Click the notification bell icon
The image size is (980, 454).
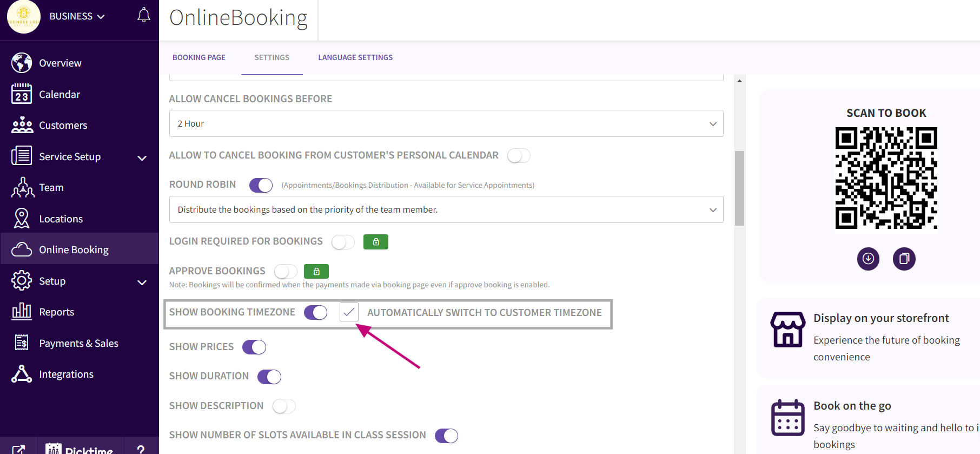(143, 15)
